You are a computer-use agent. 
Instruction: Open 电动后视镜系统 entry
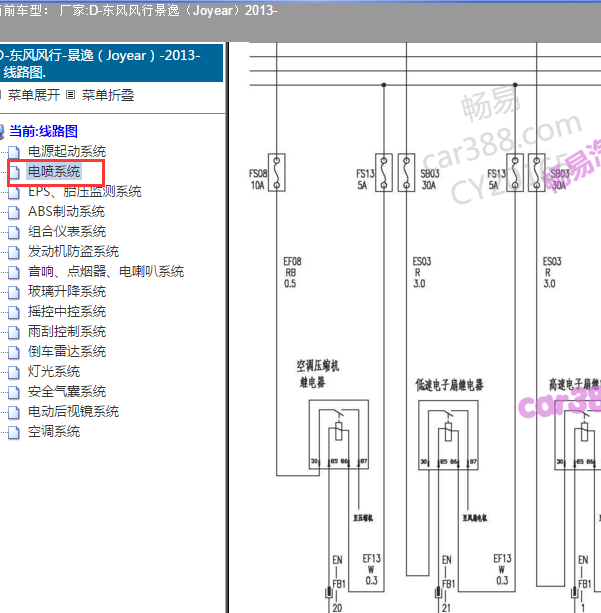(74, 411)
